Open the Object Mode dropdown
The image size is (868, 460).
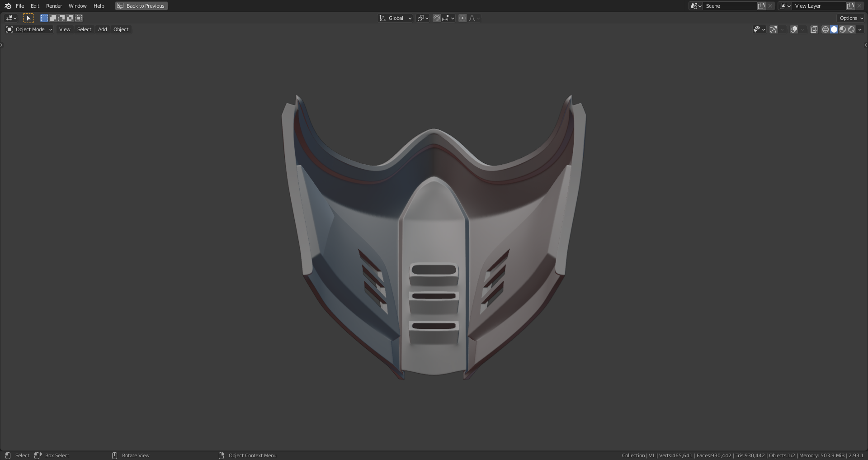coord(29,29)
